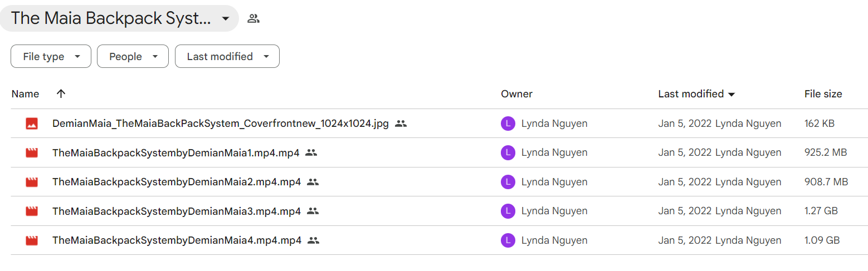Click the shared icon next to DemianMaia2.mp4.mp4
Image resolution: width=868 pixels, height=271 pixels.
point(313,182)
